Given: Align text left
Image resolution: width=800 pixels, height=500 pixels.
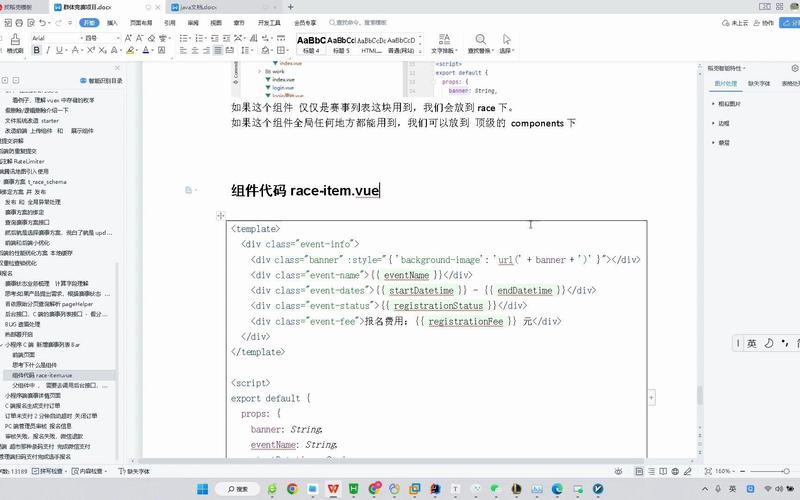Looking at the screenshot, I should click(x=184, y=50).
